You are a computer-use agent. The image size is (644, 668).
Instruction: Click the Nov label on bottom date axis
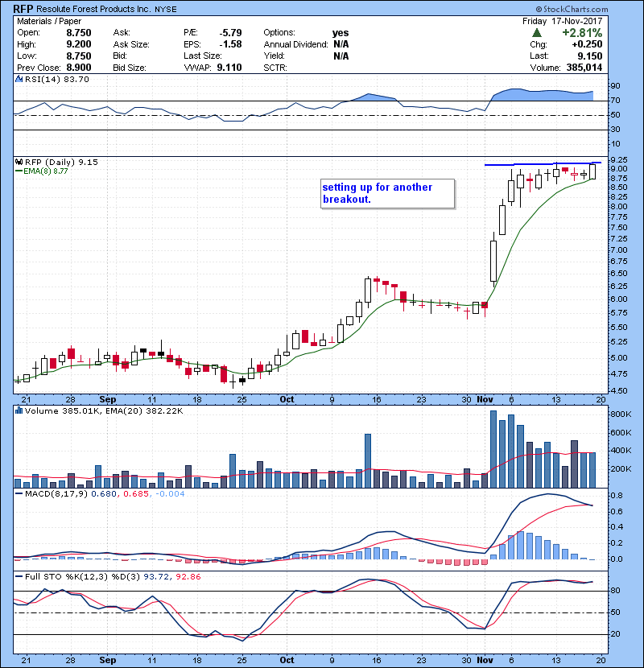click(485, 660)
